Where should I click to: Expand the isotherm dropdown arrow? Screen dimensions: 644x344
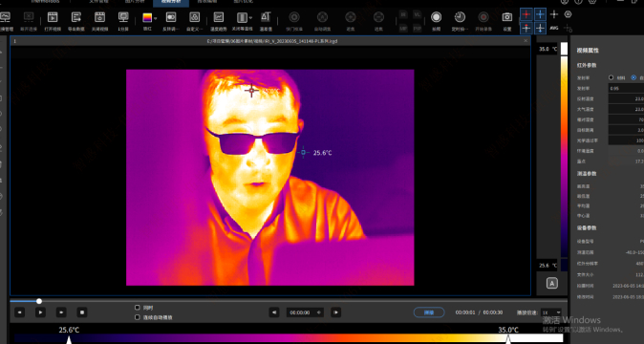click(250, 18)
